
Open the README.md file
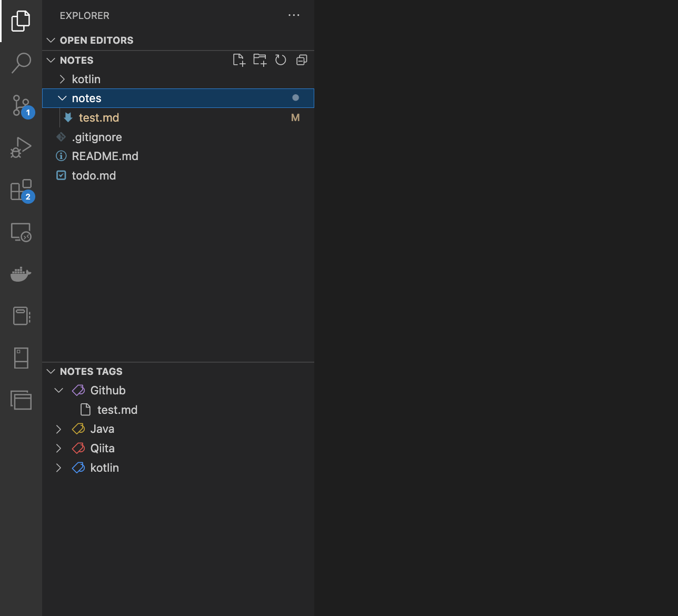105,156
